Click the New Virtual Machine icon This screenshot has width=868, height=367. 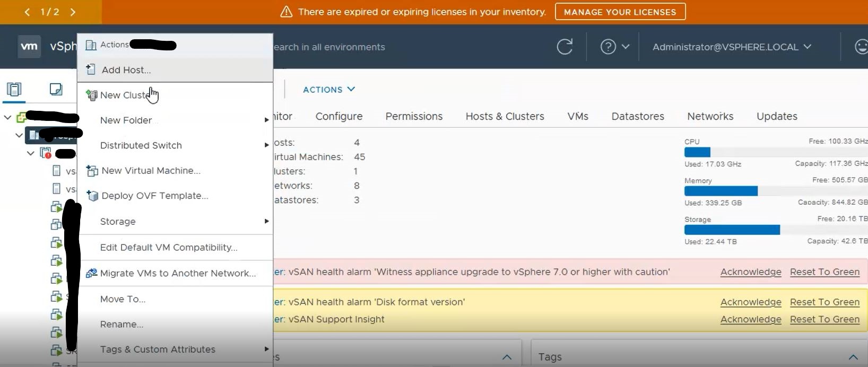(92, 171)
